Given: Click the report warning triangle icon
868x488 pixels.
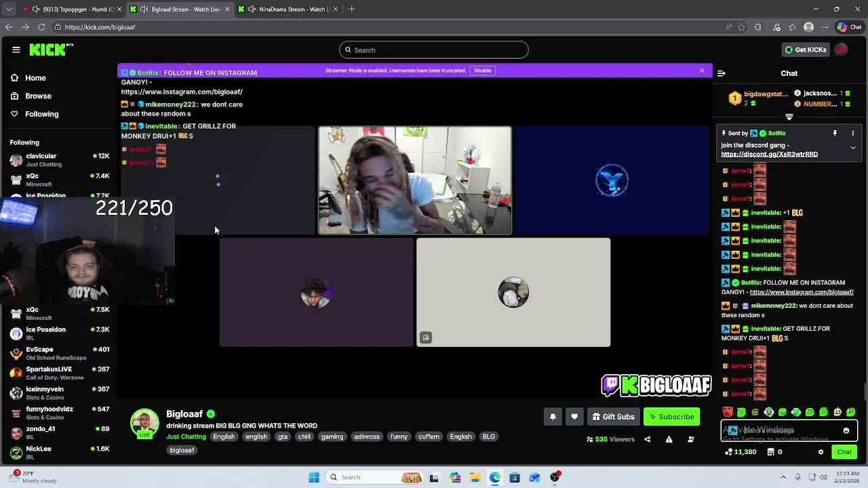Looking at the screenshot, I should 669,439.
